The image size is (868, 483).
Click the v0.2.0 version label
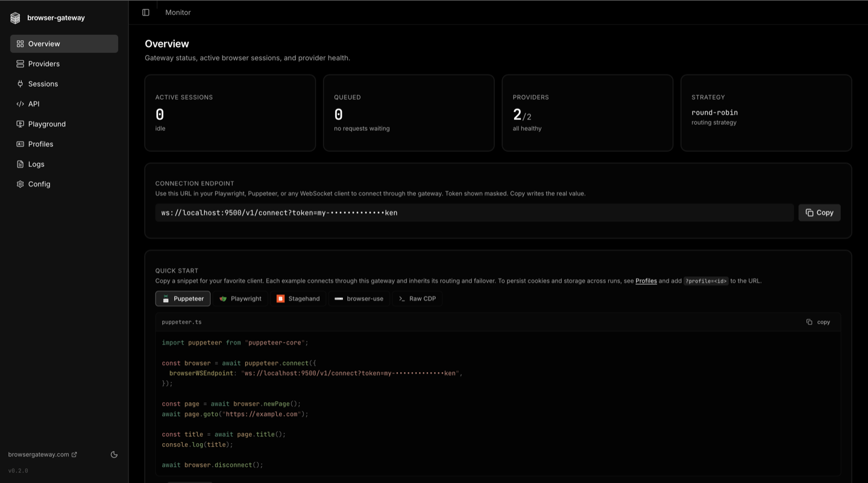[18, 471]
